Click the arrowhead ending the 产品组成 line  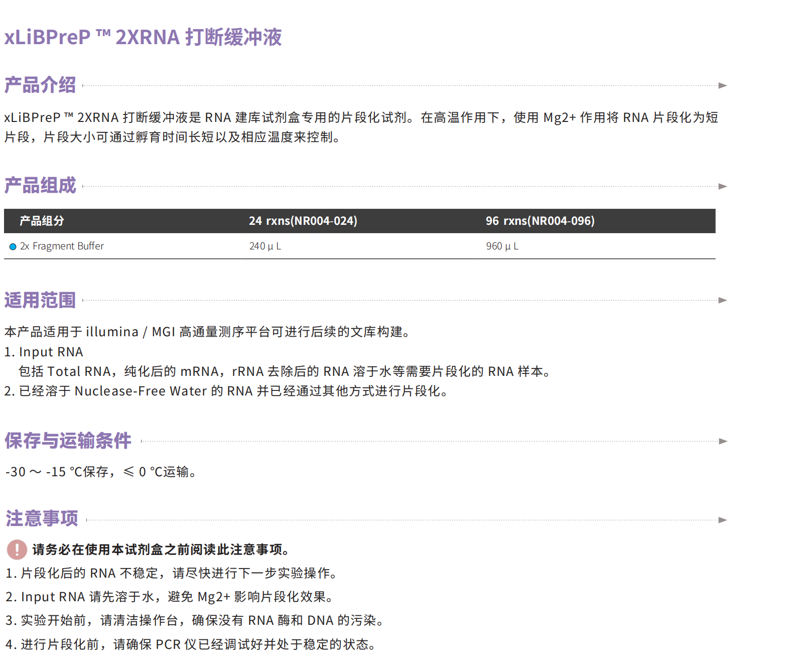pyautogui.click(x=723, y=186)
